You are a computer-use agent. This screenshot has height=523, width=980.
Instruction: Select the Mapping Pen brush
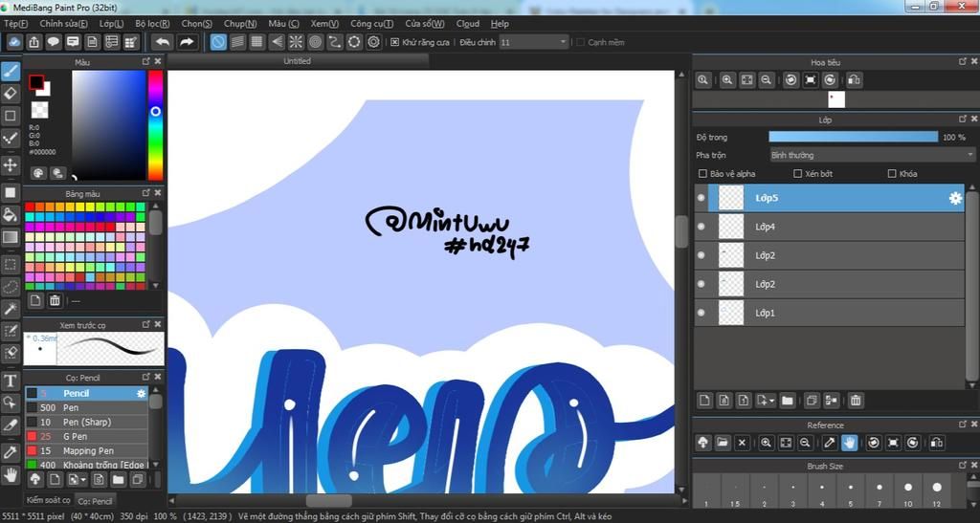(86, 450)
